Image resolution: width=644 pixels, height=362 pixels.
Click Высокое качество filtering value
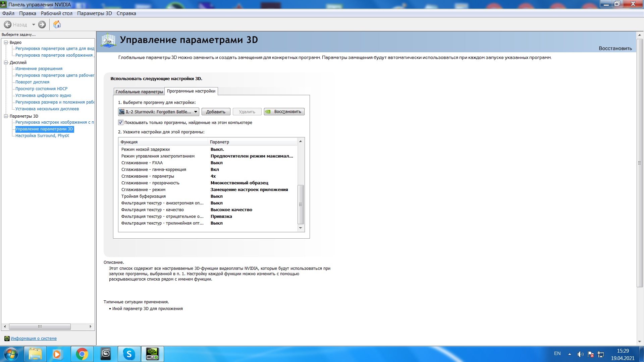click(231, 210)
